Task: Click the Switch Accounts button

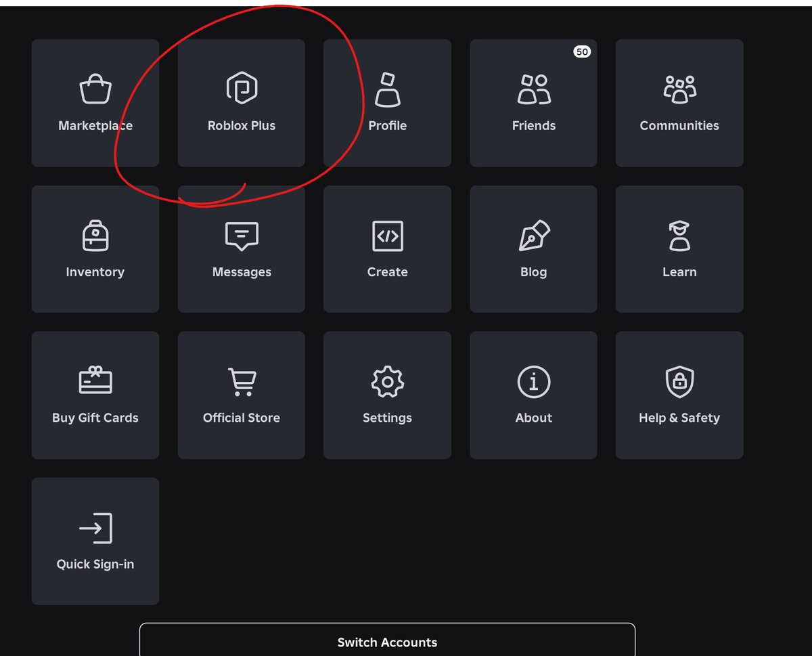Action: (x=387, y=640)
